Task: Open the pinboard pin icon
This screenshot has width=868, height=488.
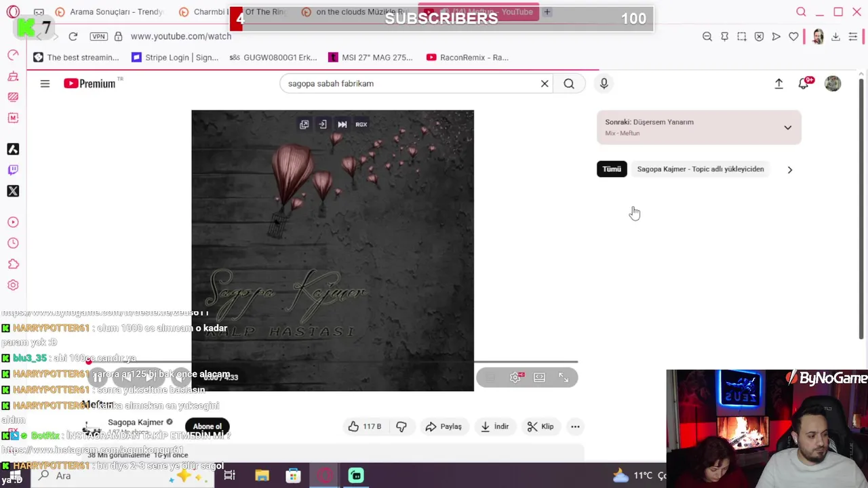Action: pos(725,37)
